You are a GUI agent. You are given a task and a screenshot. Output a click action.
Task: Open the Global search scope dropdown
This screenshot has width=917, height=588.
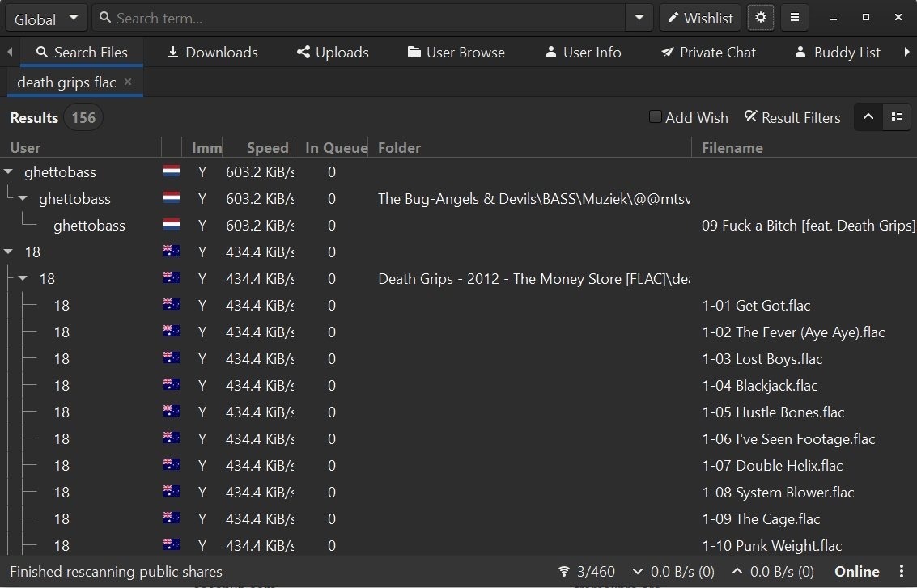[48, 19]
